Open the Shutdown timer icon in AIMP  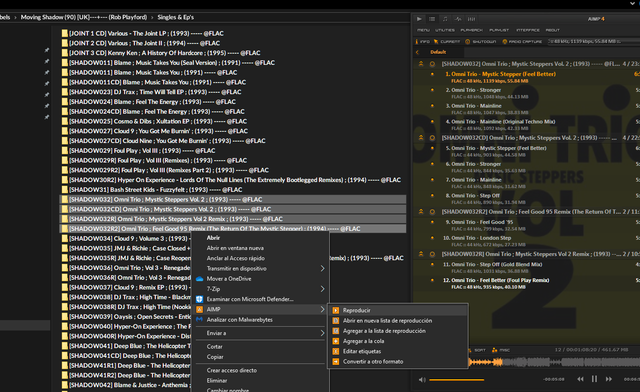pyautogui.click(x=468, y=41)
